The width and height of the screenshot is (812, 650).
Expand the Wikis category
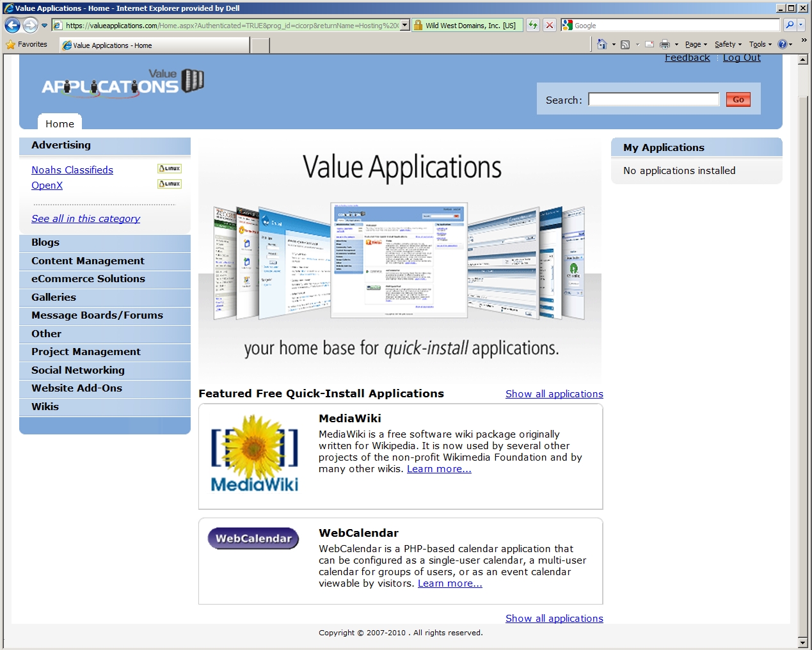[x=105, y=408]
